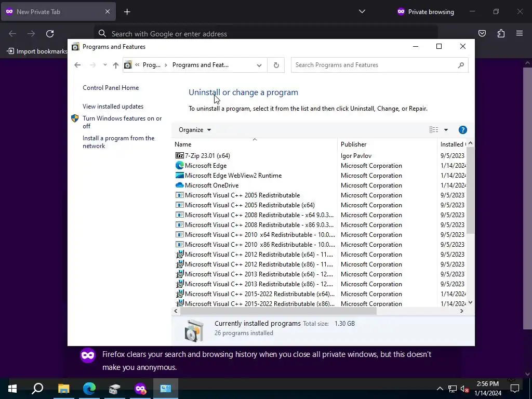
Task: Click the Firefox address search bar
Action: [x=265, y=34]
